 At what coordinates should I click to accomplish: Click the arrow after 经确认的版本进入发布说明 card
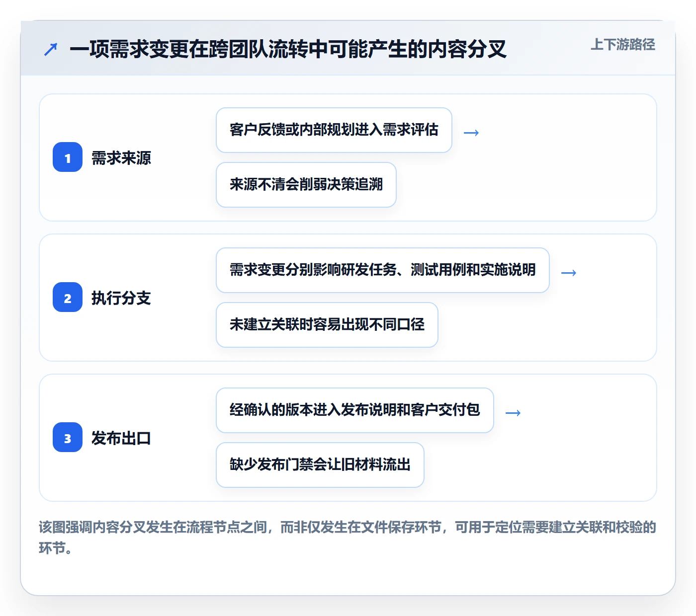tap(513, 413)
